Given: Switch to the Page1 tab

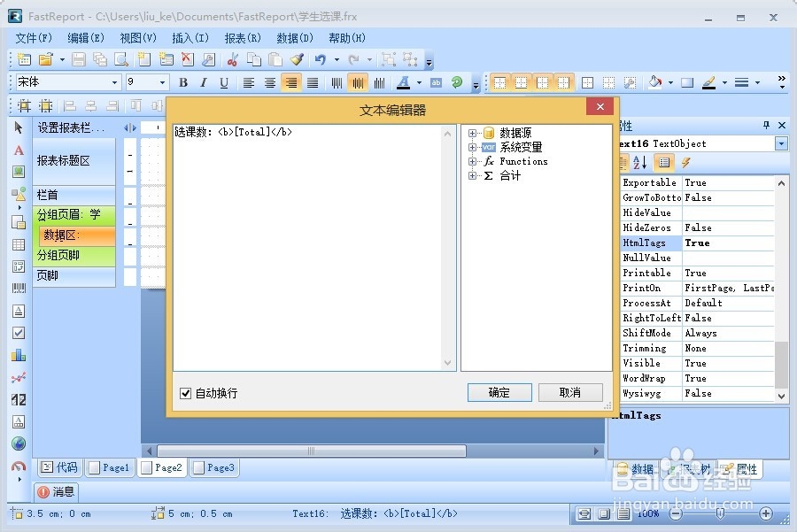Looking at the screenshot, I should tap(109, 467).
